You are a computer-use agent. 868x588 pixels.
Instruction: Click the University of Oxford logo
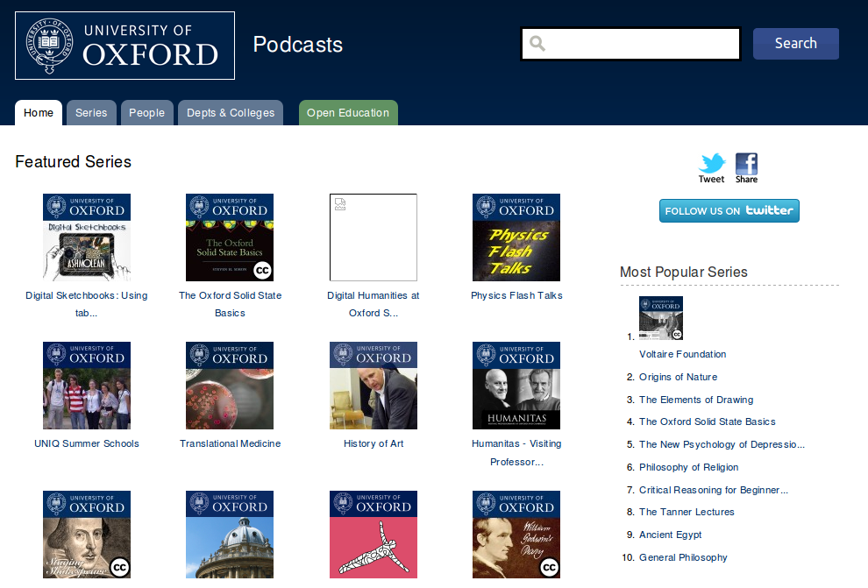[125, 46]
